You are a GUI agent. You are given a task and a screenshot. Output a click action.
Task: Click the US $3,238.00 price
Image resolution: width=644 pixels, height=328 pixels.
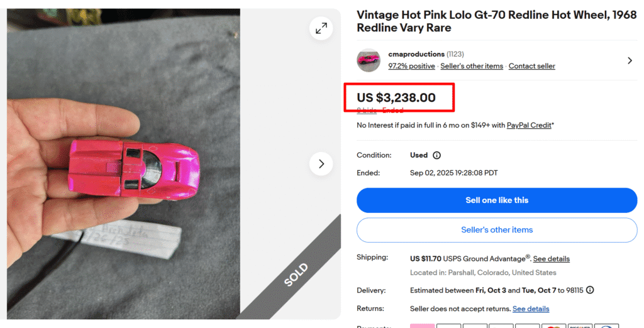(x=396, y=97)
